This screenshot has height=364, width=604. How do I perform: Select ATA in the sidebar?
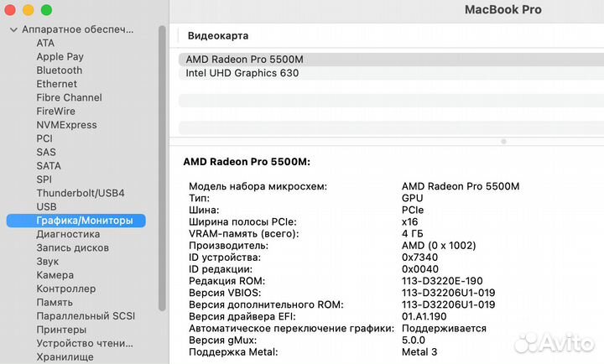(x=45, y=43)
